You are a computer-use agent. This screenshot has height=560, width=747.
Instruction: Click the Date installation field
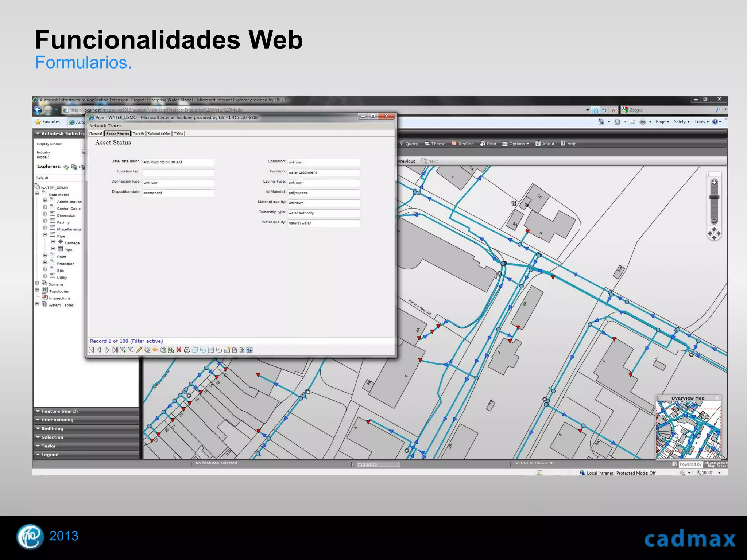tap(178, 162)
